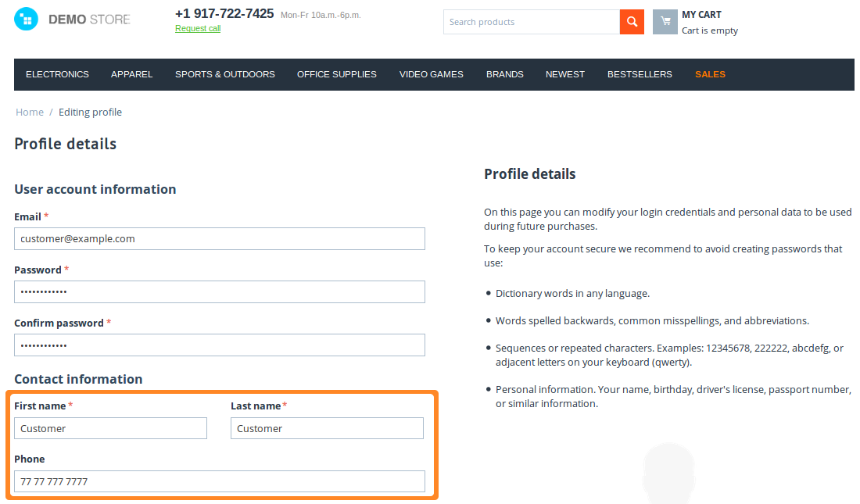The height and width of the screenshot is (504, 860).
Task: Click the Confirm password field
Action: 220,345
